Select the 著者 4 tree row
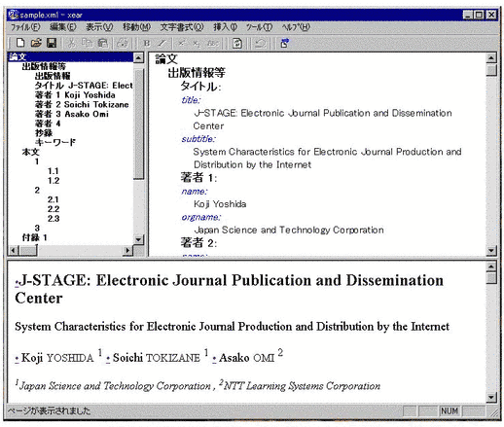Screen dimensions: 504x427 coord(48,124)
